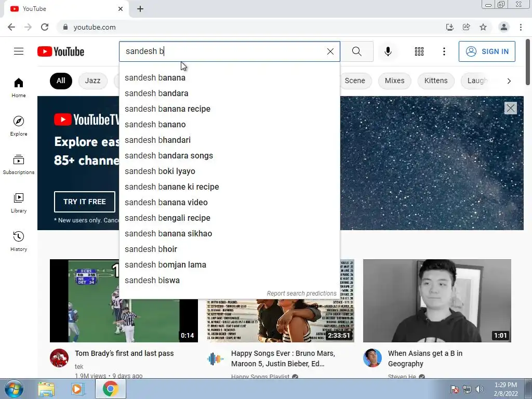This screenshot has height=399, width=532.
Task: Choose suggestion 'sandesh banane ki recipe'
Action: tap(229, 187)
